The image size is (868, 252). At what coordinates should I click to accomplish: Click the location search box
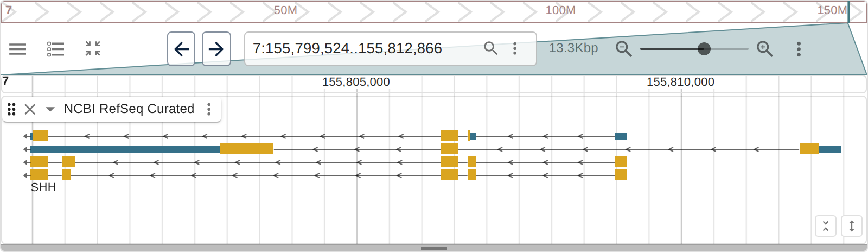pos(391,49)
